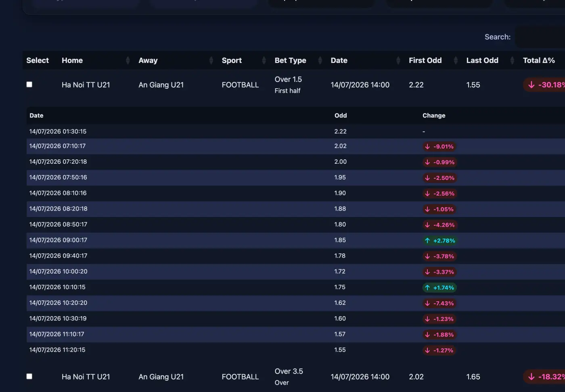This screenshot has height=392, width=565.
Task: Click the 14/07/2026 08:20:18 timestamp
Action: pyautogui.click(x=58, y=209)
